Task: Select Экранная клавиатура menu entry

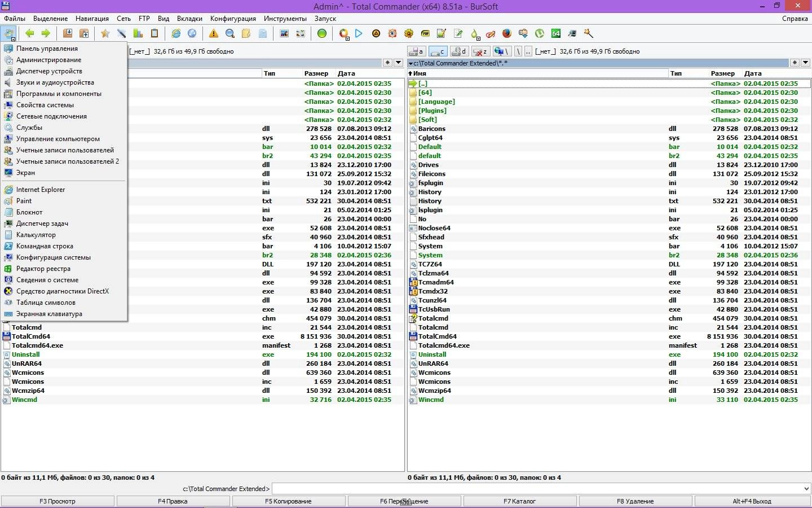Action: [64, 314]
